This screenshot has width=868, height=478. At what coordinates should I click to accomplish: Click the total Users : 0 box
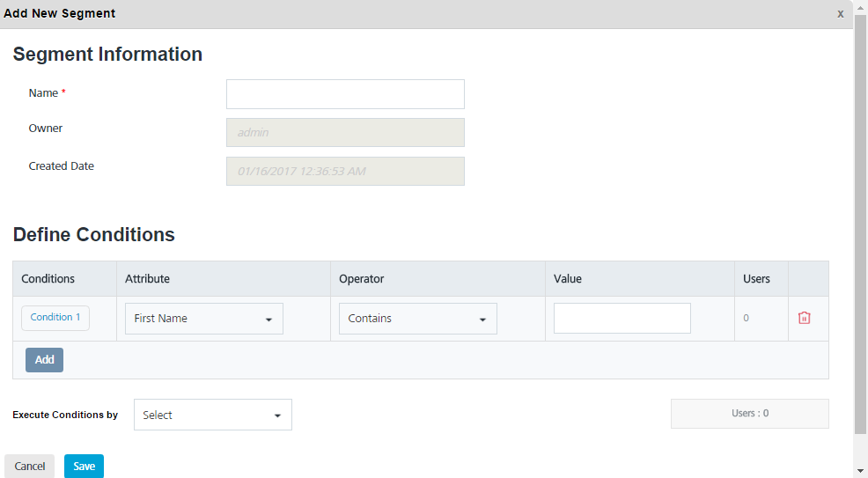pos(749,413)
